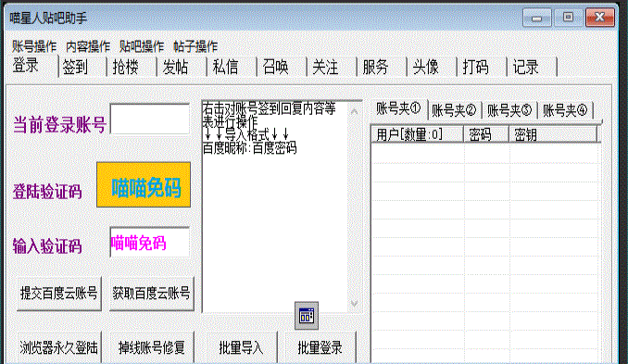Click the 浏览器永久登陆 button

pyautogui.click(x=59, y=347)
